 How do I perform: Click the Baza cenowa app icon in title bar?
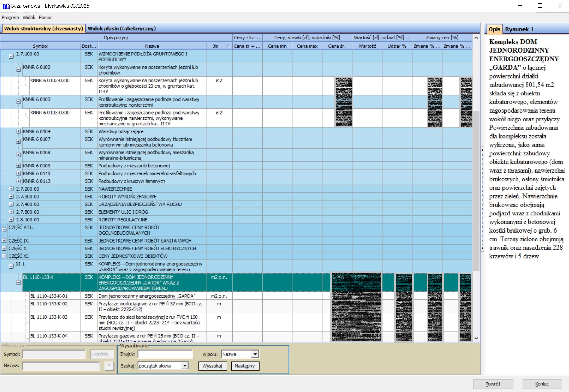pos(6,6)
